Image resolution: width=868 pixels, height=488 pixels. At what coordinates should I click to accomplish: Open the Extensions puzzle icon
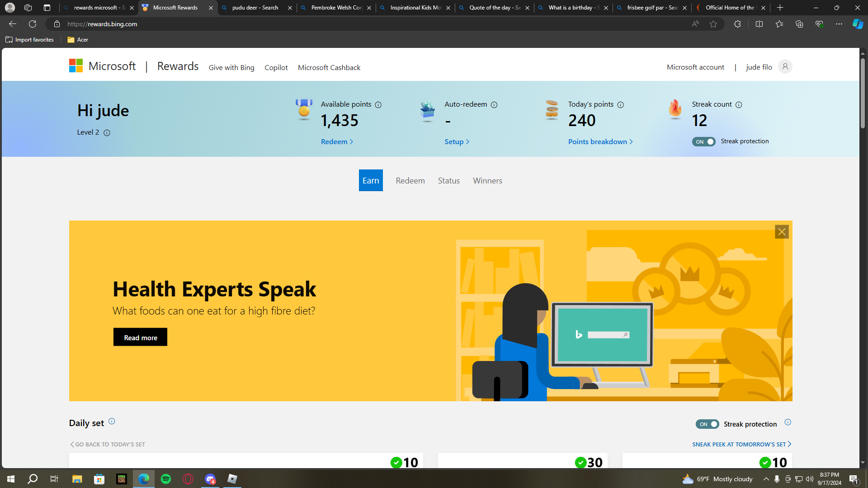(737, 24)
